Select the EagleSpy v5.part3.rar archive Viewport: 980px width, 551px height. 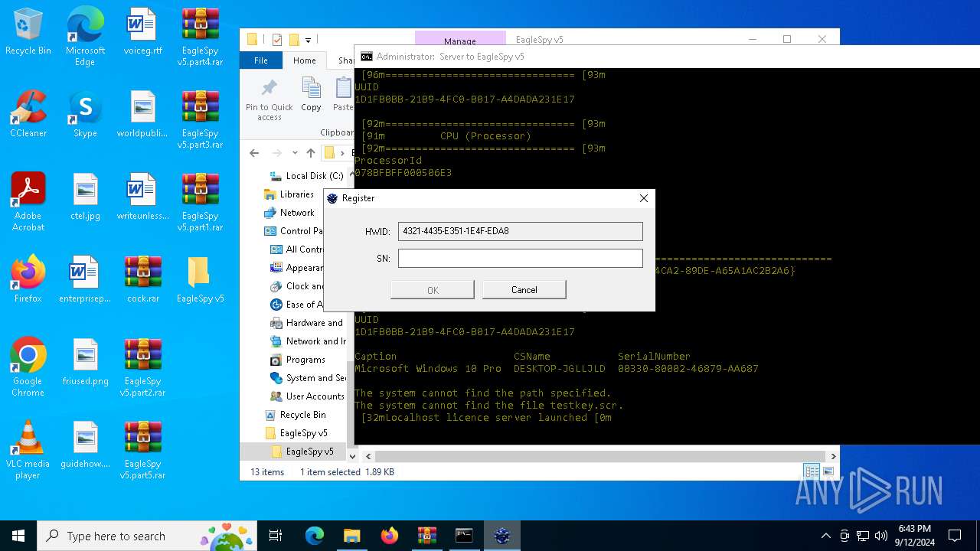tap(200, 119)
